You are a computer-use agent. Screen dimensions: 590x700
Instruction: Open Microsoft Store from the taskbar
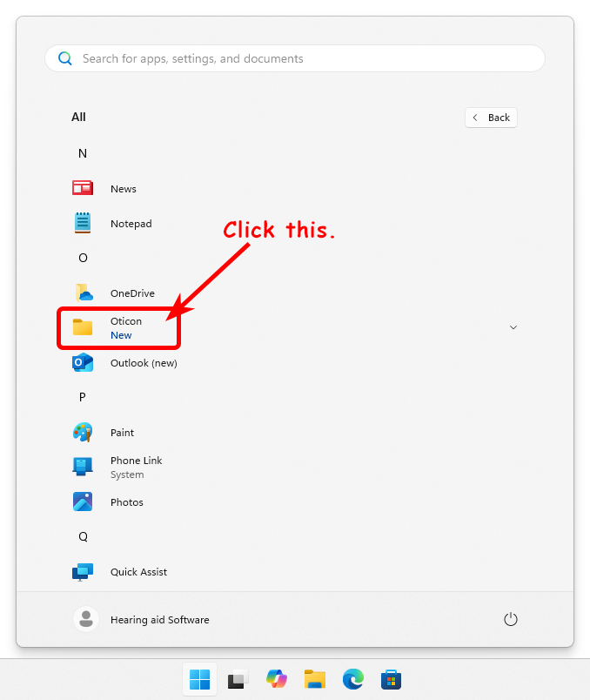[x=391, y=679]
